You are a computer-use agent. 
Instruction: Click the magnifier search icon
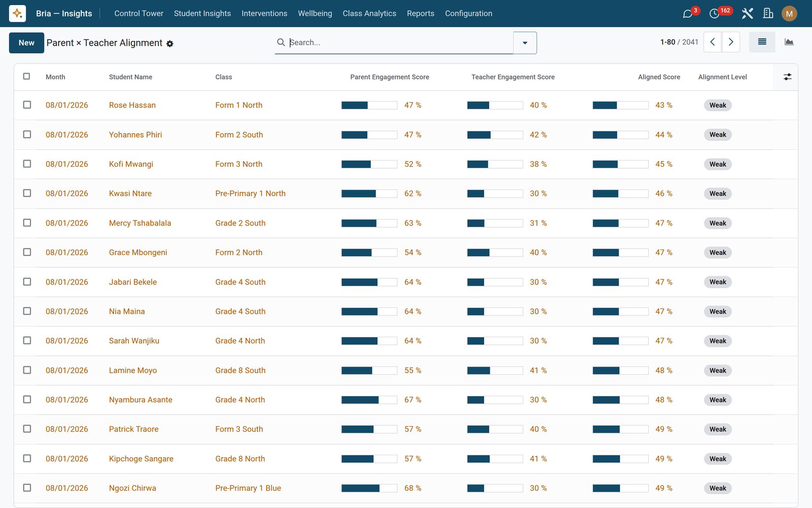(281, 42)
